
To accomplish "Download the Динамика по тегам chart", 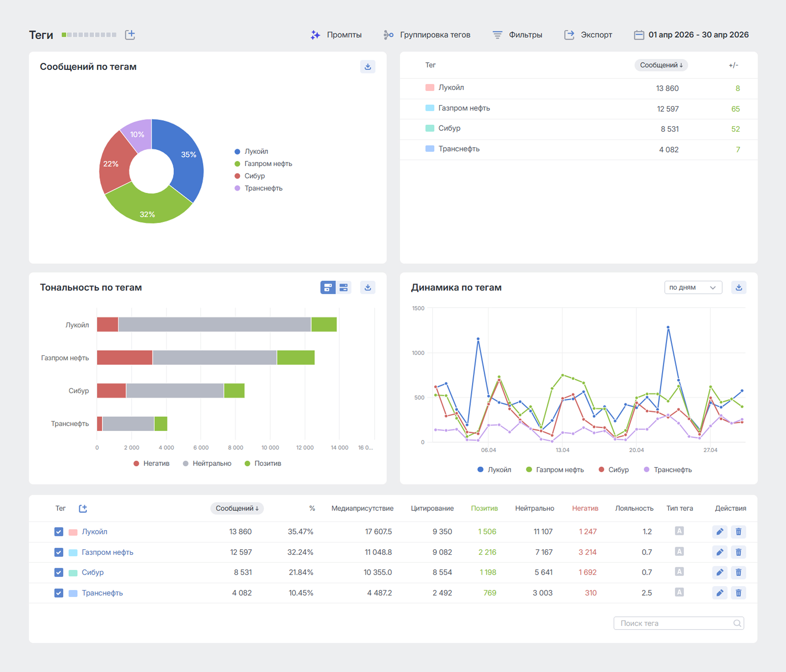I will [x=738, y=287].
